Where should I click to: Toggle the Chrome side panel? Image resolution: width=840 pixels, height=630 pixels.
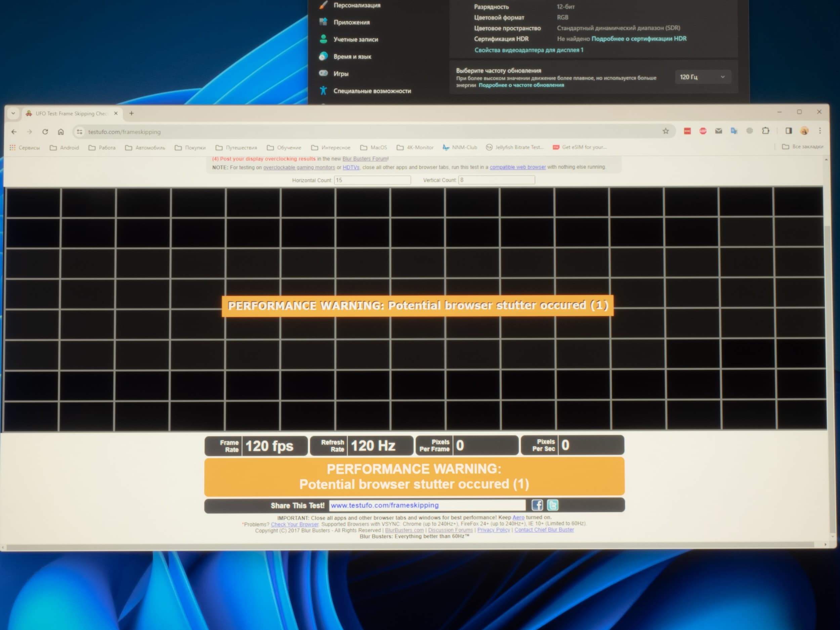click(789, 131)
